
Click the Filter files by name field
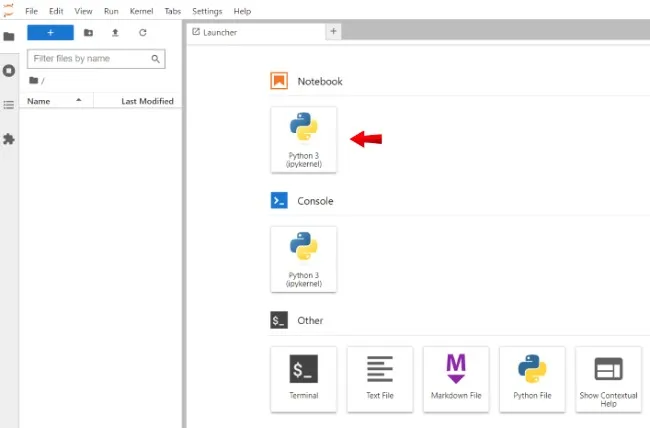(x=96, y=59)
